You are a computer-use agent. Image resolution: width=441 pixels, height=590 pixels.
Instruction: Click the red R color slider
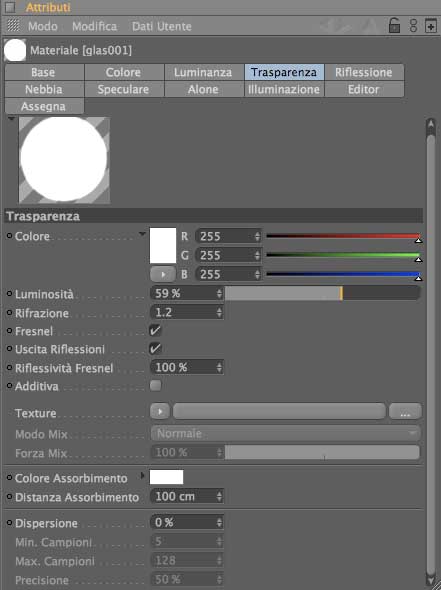343,236
